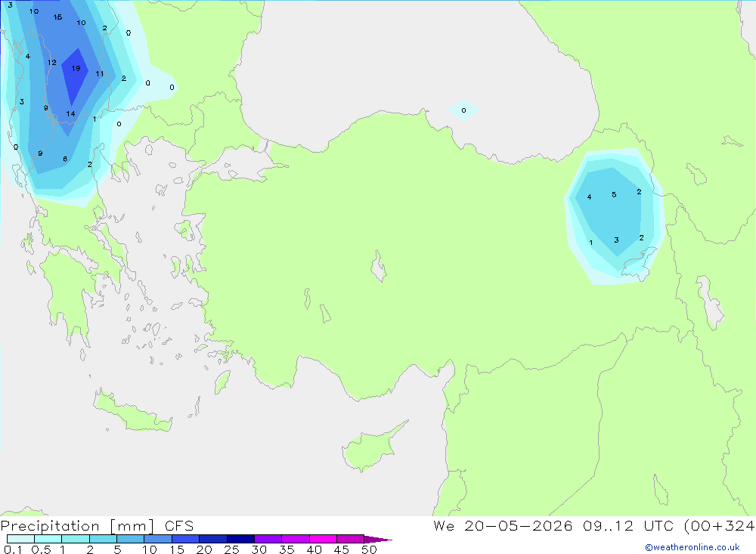The height and width of the screenshot is (554, 756).
Task: Click the "45" legend scale label
Action: coord(342,549)
